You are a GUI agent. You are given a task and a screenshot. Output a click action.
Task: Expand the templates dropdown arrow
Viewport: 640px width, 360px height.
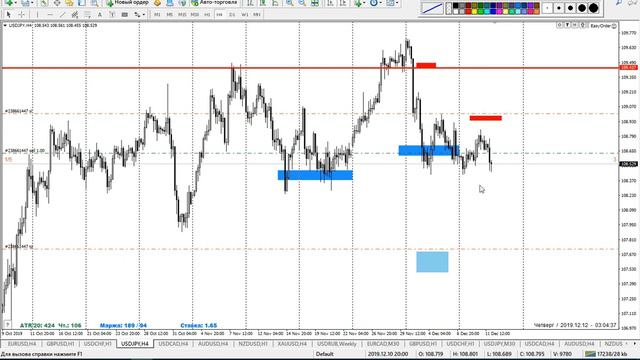click(x=397, y=3)
